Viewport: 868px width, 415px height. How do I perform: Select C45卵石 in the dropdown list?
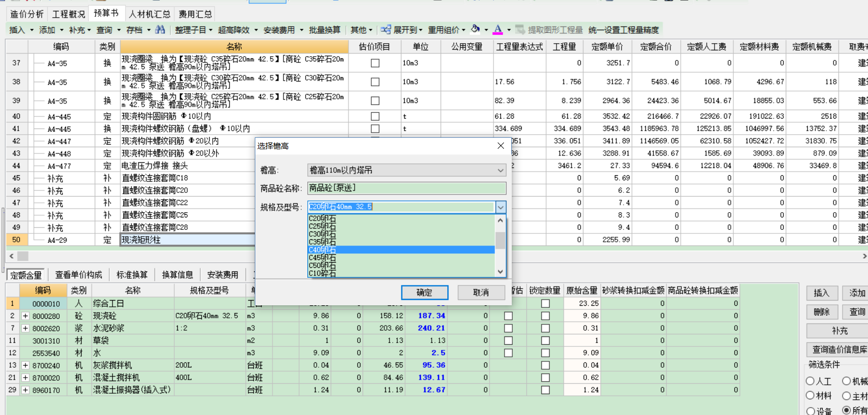(401, 257)
